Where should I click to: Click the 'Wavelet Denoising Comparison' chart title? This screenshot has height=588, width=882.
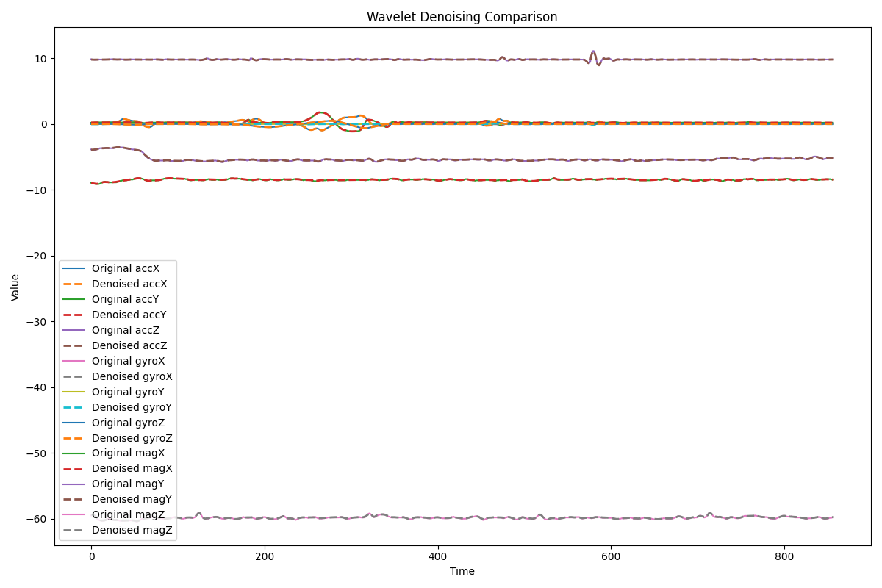click(462, 17)
